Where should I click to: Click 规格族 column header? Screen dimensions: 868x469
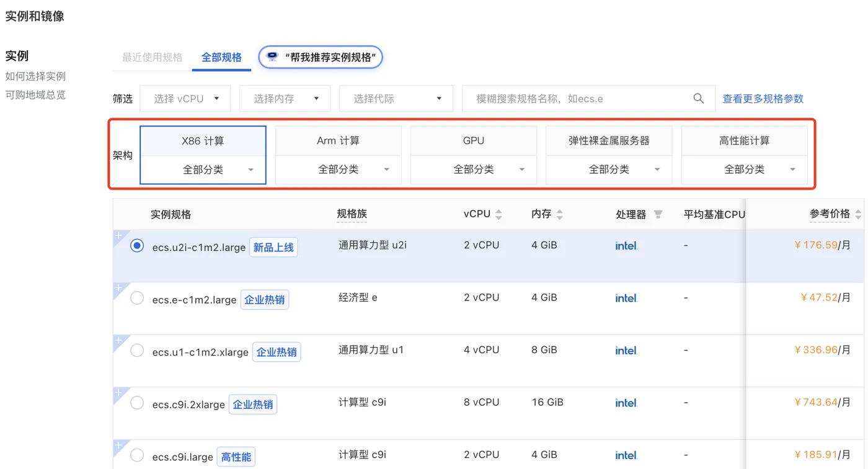coord(352,214)
